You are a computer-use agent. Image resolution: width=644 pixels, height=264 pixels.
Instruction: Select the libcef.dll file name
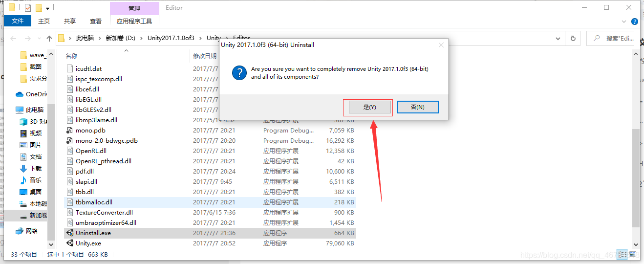pyautogui.click(x=87, y=89)
